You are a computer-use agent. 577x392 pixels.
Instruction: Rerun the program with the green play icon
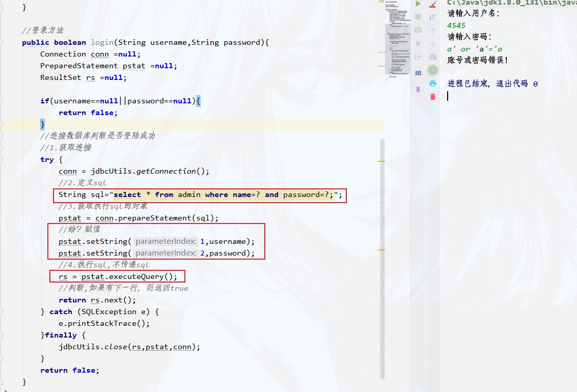[418, 4]
